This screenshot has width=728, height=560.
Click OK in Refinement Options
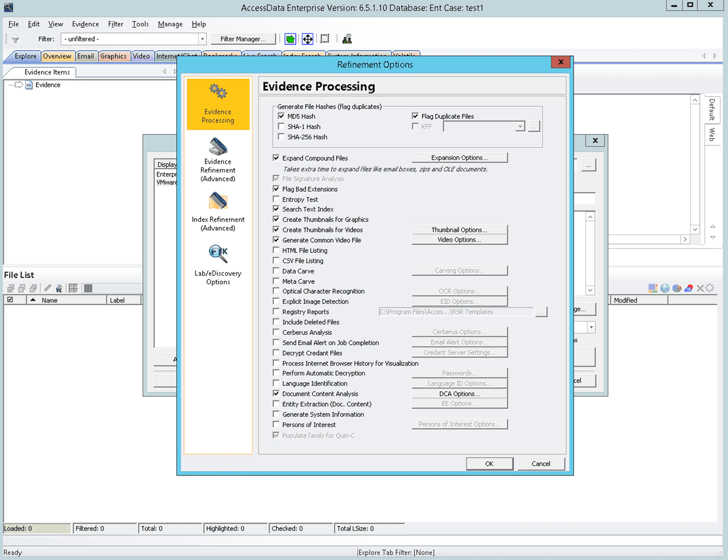click(x=489, y=464)
